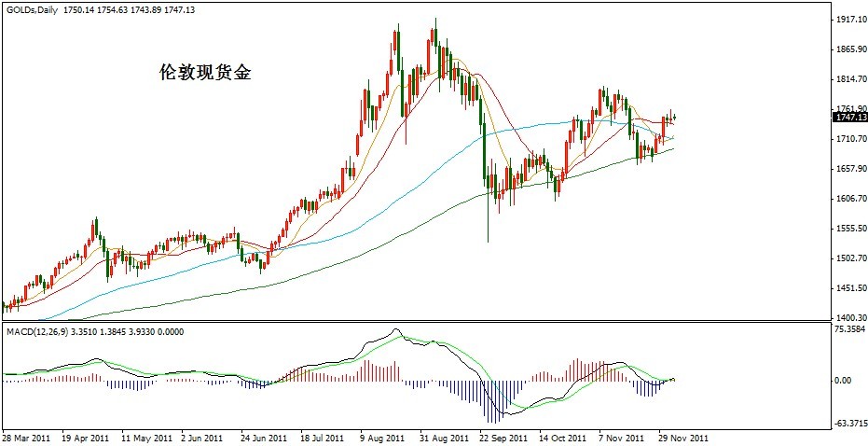This screenshot has height=446, width=868.
Task: Click the current price tag 1747.13
Action: click(x=850, y=117)
